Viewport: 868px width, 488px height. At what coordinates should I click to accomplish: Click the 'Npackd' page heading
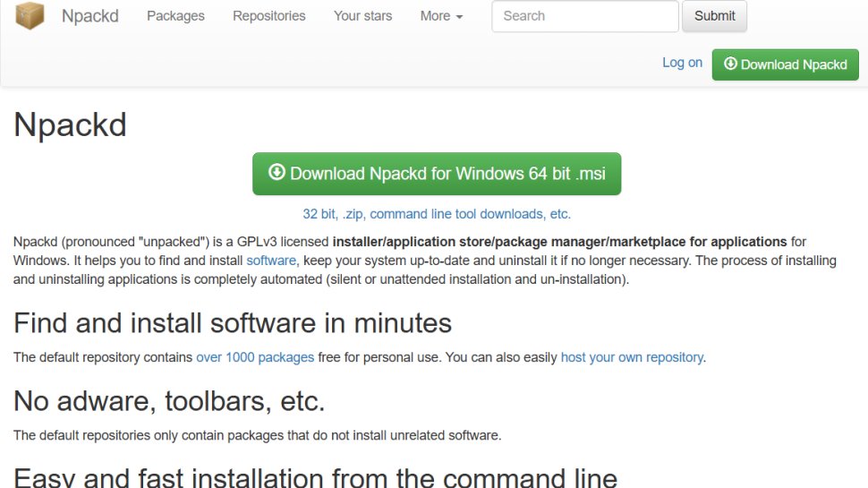click(71, 124)
